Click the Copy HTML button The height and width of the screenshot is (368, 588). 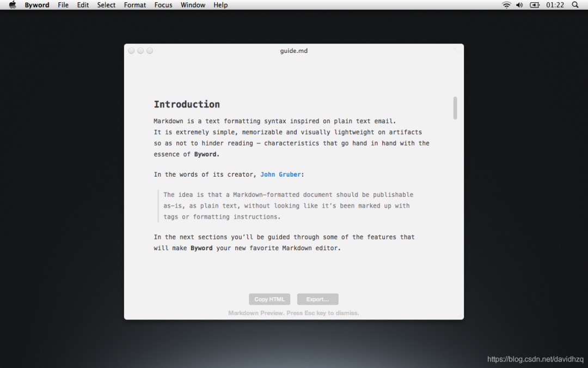269,299
